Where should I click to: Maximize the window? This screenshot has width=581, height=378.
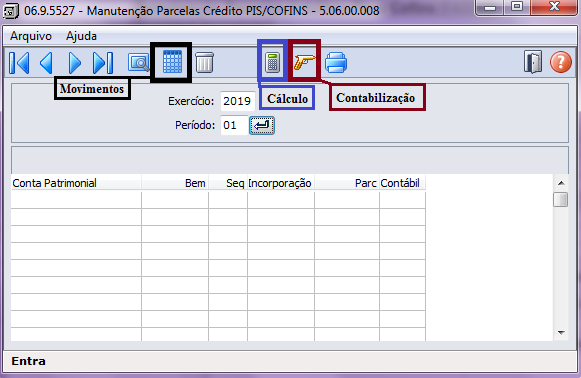(517, 7)
